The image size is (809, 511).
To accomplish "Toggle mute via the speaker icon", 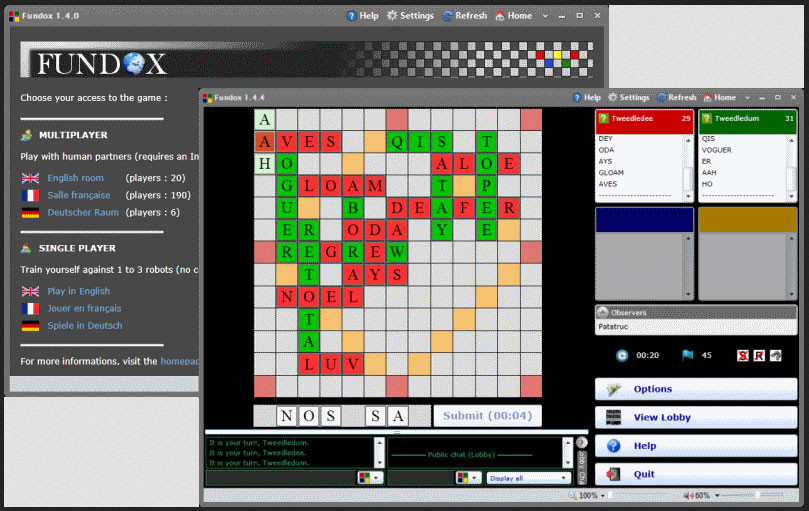I will coord(688,496).
